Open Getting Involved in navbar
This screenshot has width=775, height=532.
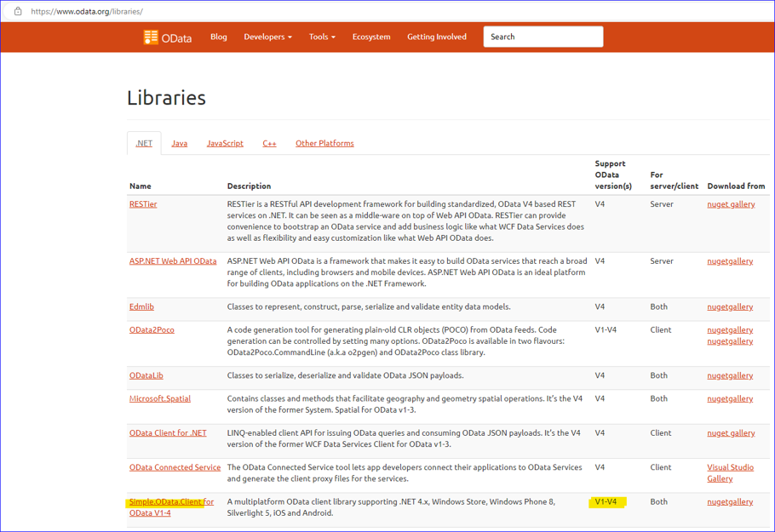(x=437, y=37)
